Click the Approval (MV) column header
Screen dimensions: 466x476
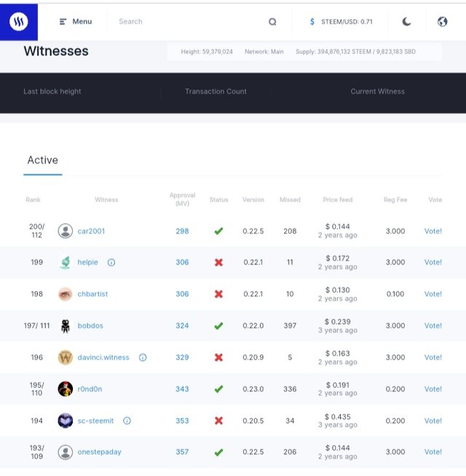point(182,199)
